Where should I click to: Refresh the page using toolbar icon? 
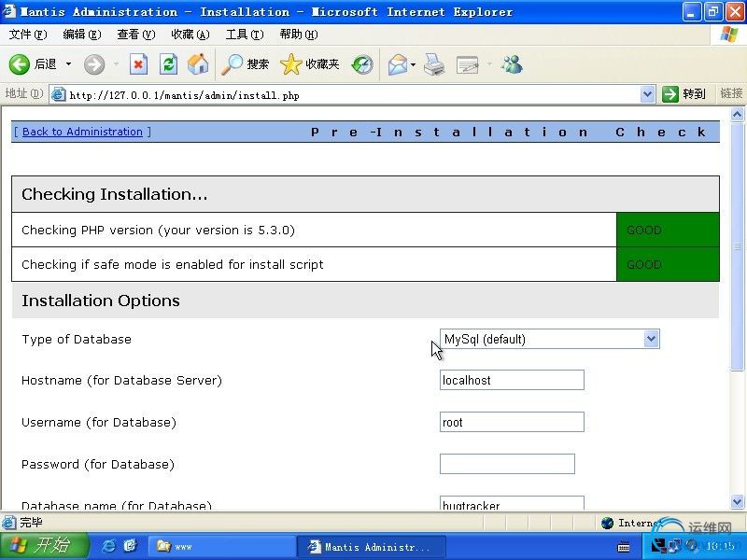click(169, 64)
